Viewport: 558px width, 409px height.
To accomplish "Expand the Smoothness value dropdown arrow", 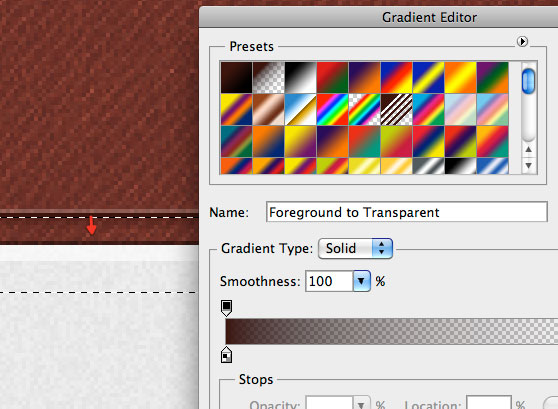I will pos(362,281).
